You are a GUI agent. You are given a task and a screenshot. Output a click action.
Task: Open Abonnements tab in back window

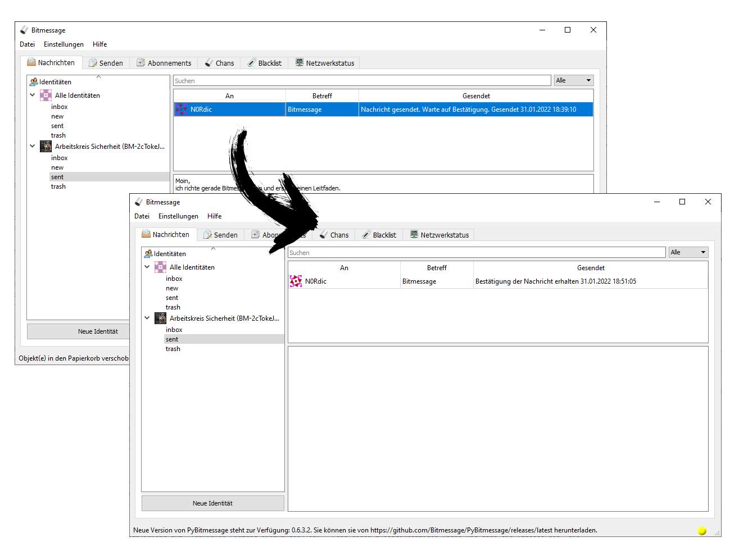pyautogui.click(x=164, y=63)
